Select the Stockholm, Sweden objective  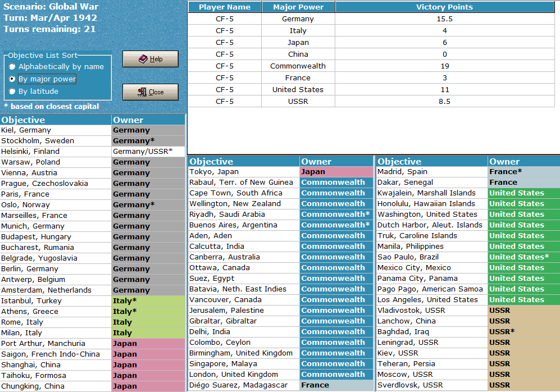[x=56, y=141]
